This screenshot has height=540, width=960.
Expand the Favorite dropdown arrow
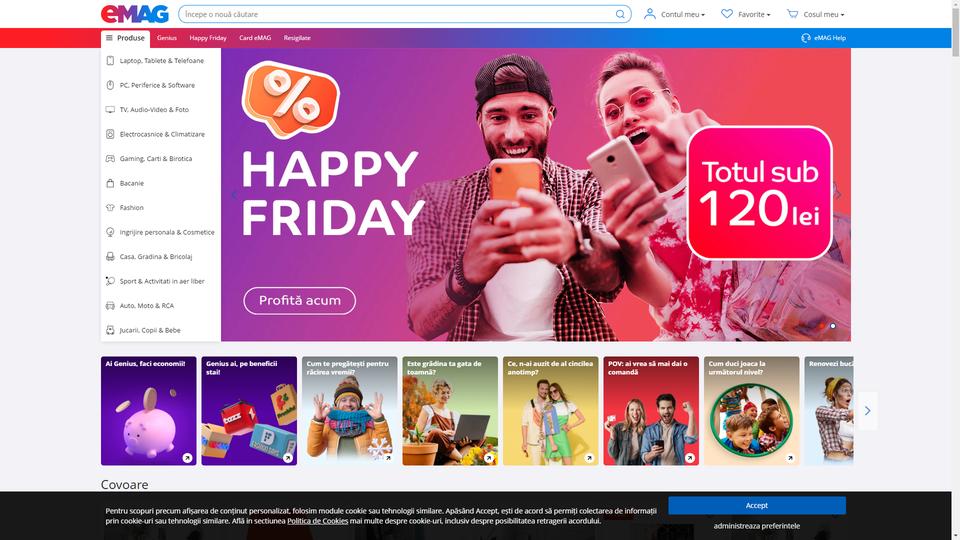tap(768, 15)
